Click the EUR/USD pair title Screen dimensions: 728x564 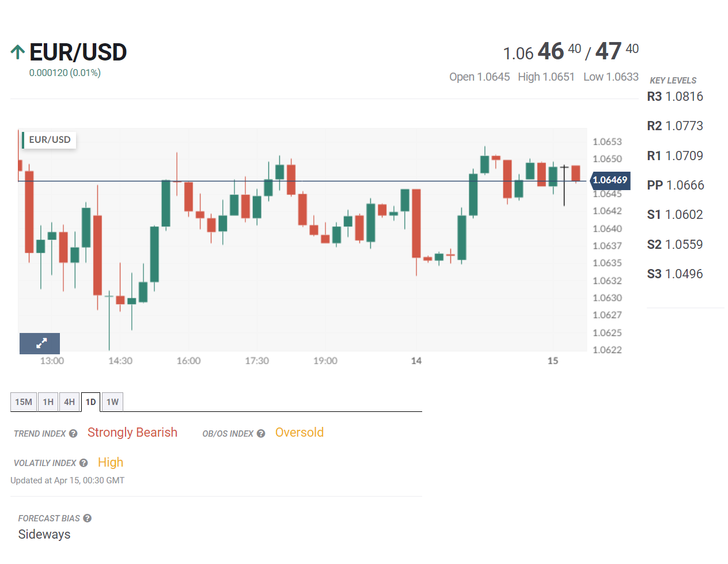(78, 52)
